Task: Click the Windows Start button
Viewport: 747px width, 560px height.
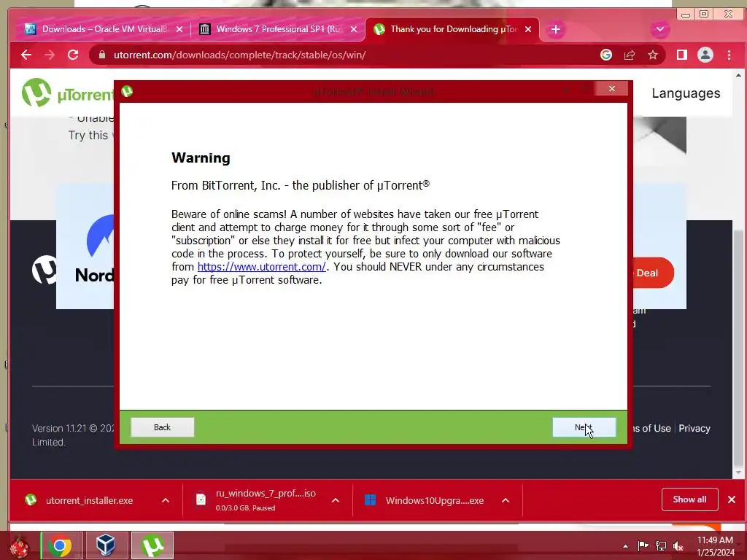Action: 19,547
